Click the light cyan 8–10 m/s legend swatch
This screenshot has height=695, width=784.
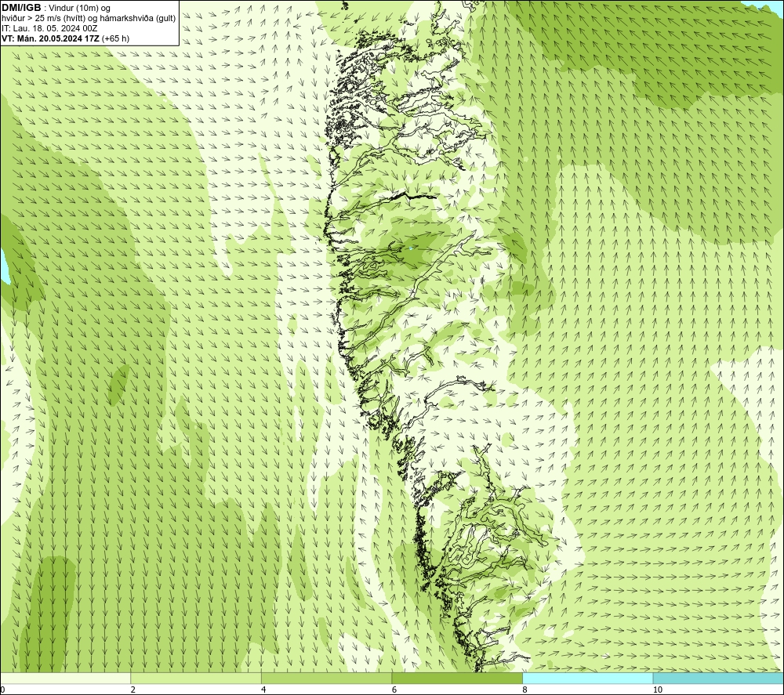click(x=587, y=678)
